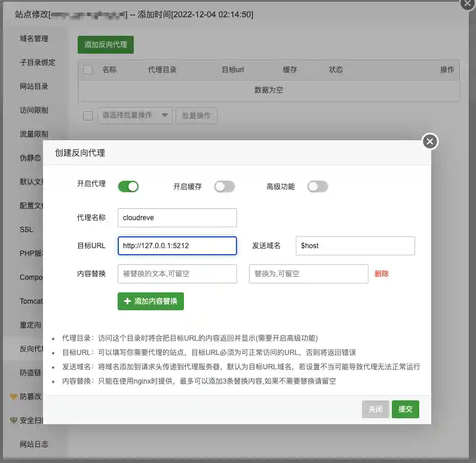The image size is (476, 463).
Task: Select the 伪静态 sidebar tab
Action: pos(30,158)
